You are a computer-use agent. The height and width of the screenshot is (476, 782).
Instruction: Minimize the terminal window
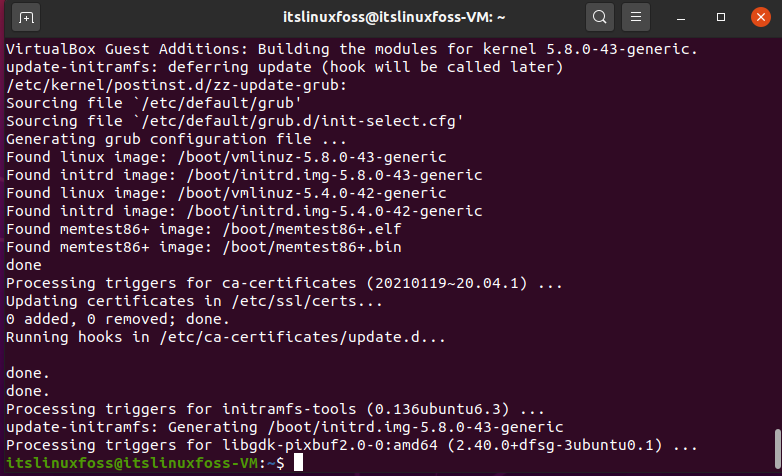[681, 17]
